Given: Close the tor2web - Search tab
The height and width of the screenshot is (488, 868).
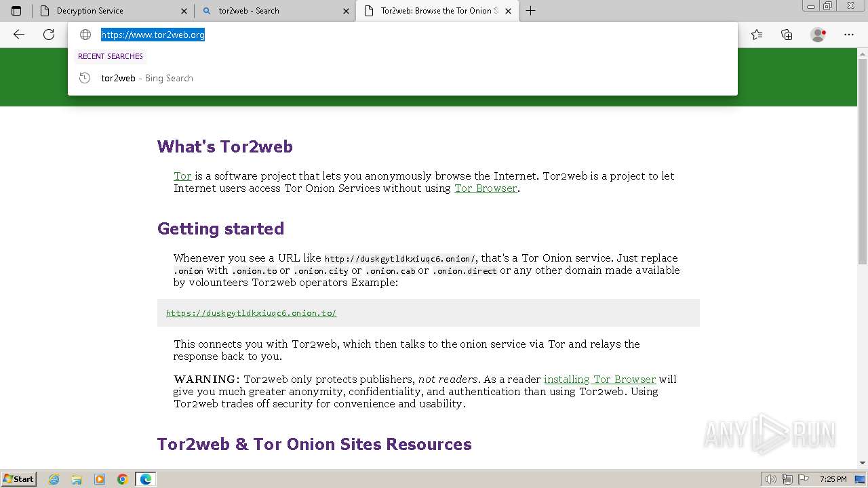Looking at the screenshot, I should [x=346, y=11].
